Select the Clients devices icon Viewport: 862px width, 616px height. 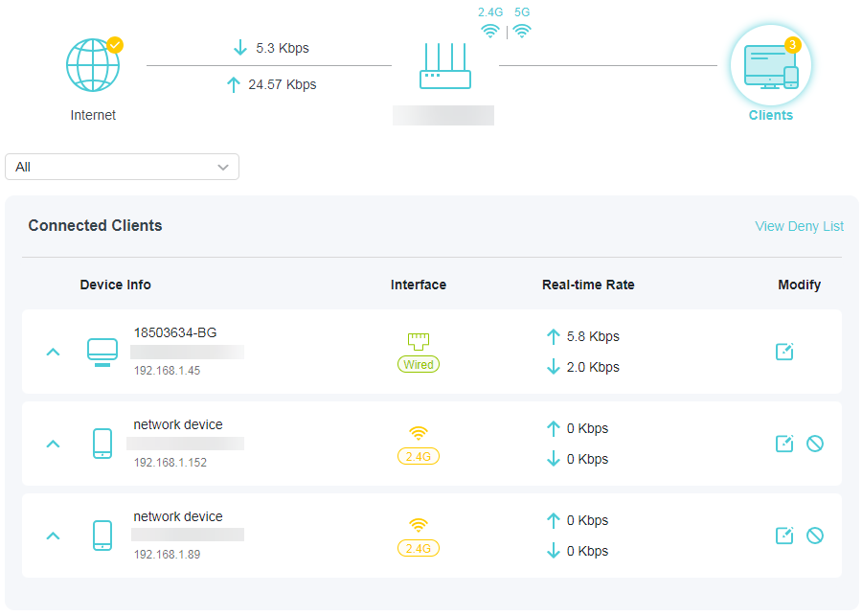(770, 65)
